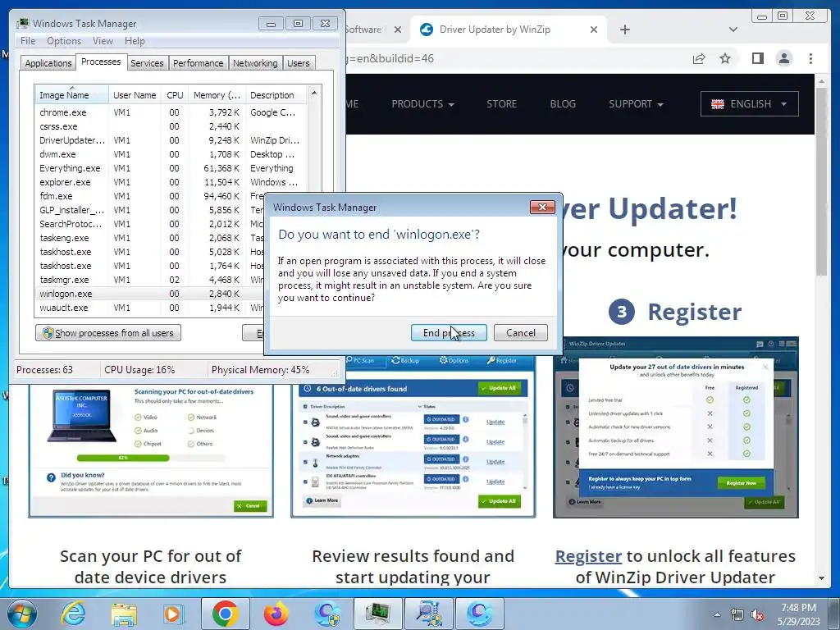Viewport: 840px width, 630px height.
Task: Switch to Chrome on the taskbar
Action: coord(225,614)
